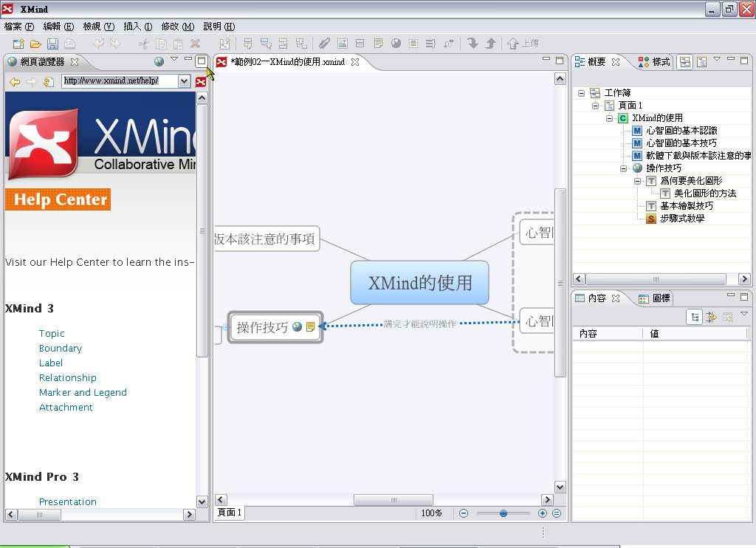Click the upload 上傳 toolbar button
The height and width of the screenshot is (548, 756).
(x=523, y=44)
